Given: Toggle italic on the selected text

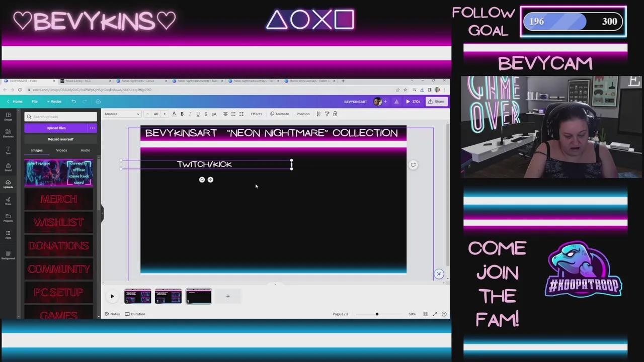Looking at the screenshot, I should 190,114.
